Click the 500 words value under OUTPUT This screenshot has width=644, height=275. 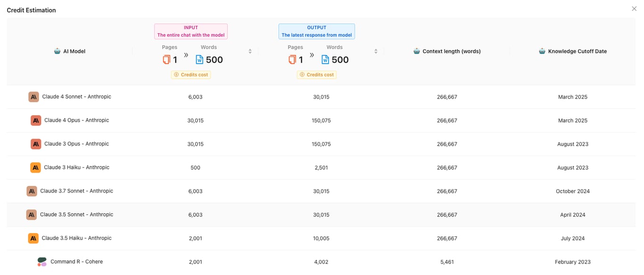tap(339, 59)
